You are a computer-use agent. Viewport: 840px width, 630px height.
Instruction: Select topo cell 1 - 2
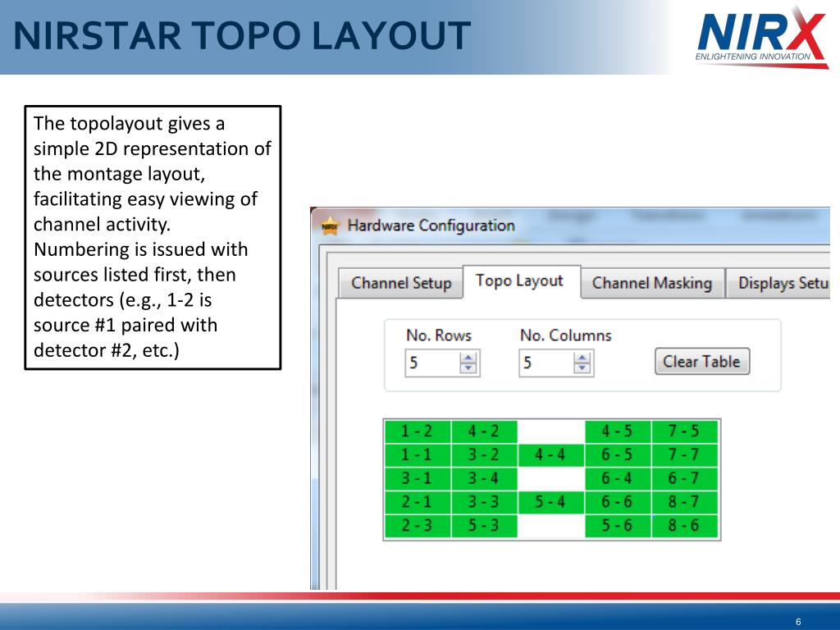tap(418, 431)
